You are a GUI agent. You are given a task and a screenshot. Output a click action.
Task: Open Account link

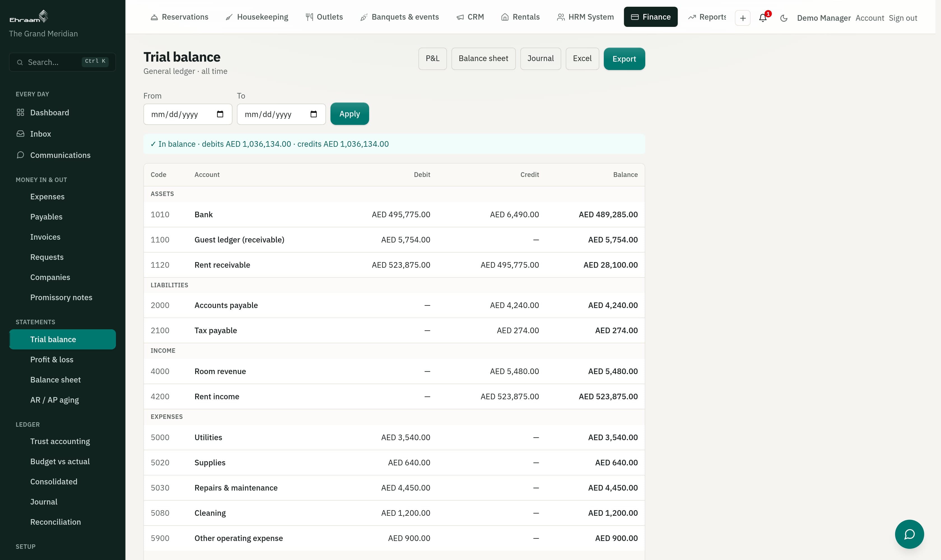pos(869,18)
